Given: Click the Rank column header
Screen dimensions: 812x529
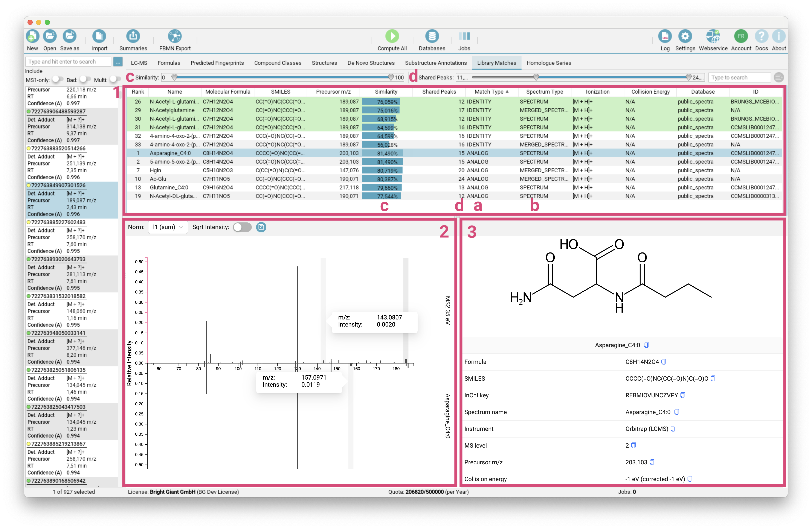Looking at the screenshot, I should pos(138,92).
